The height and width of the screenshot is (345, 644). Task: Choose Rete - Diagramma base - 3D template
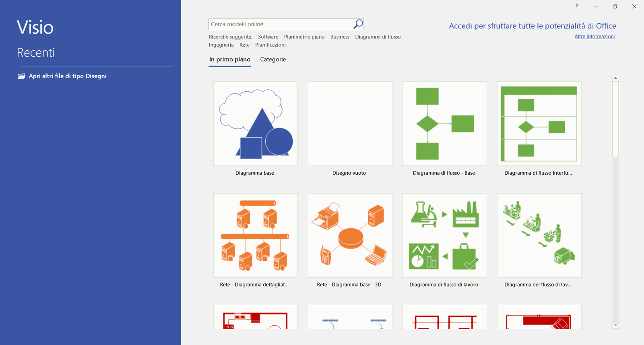click(x=350, y=235)
